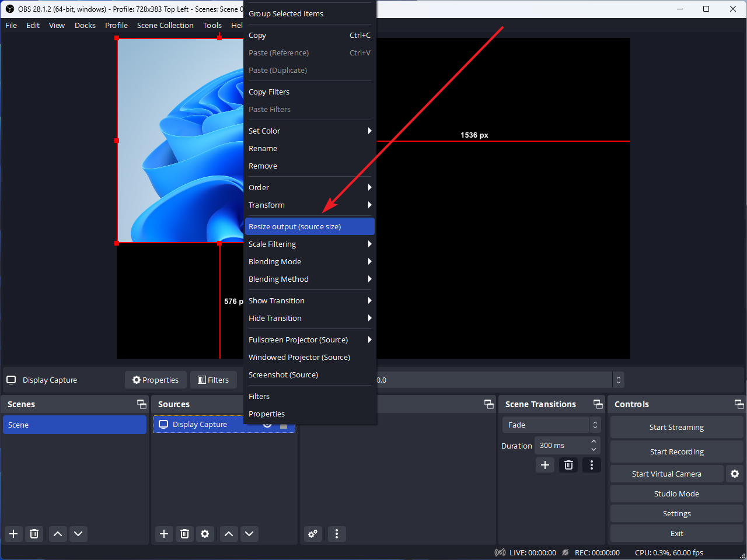The height and width of the screenshot is (560, 747).
Task: Expand the Hide Transition submenu
Action: 369,318
